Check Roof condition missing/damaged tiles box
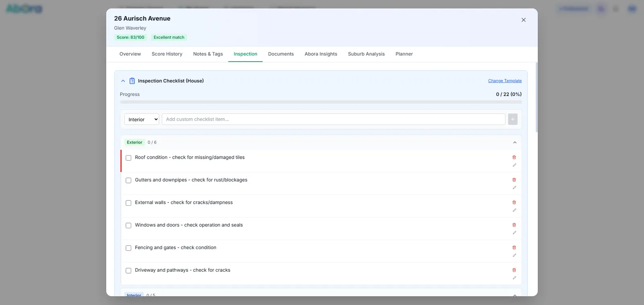Image resolution: width=644 pixels, height=305 pixels. 128,158
